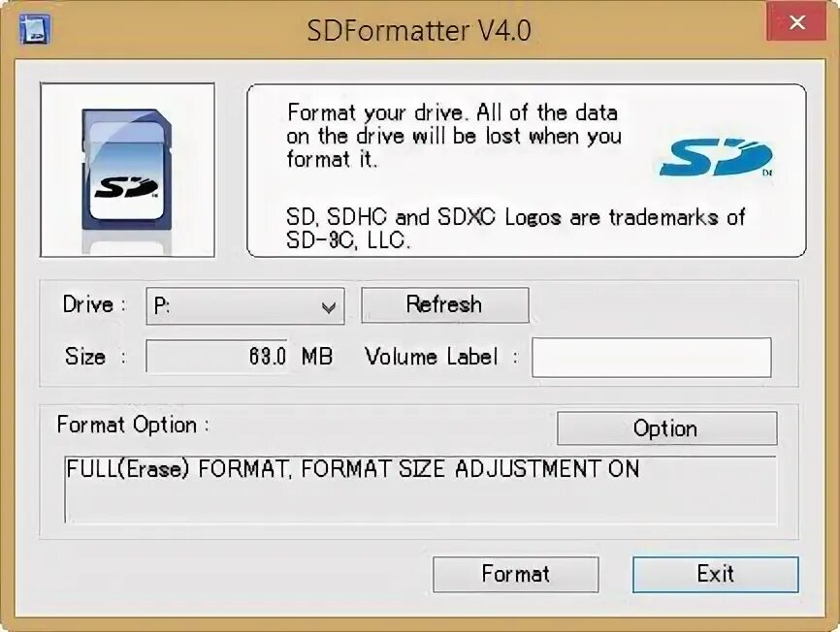
Task: Click the 'Volume Label' label text
Action: (x=432, y=357)
